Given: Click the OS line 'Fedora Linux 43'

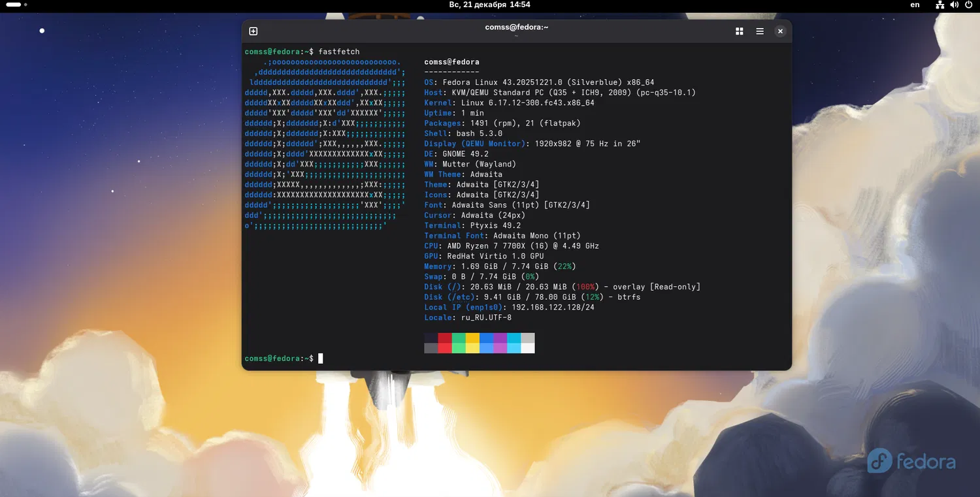Looking at the screenshot, I should [539, 82].
